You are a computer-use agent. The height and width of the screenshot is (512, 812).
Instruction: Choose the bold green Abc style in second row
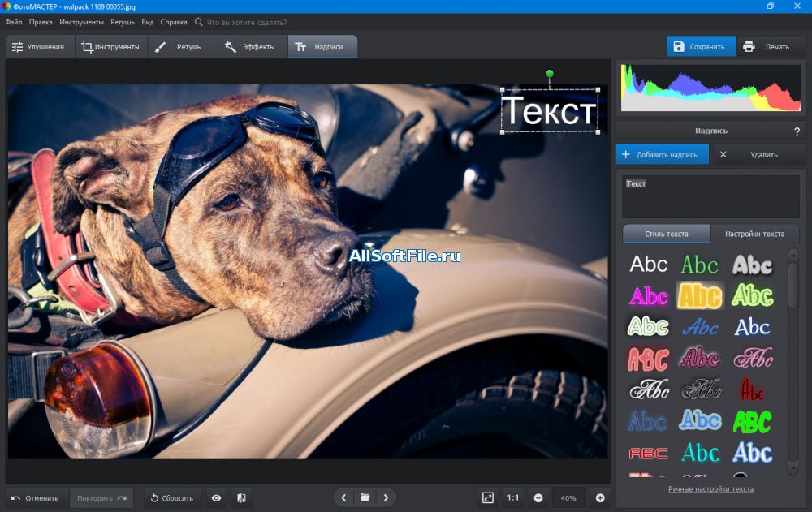pyautogui.click(x=753, y=295)
